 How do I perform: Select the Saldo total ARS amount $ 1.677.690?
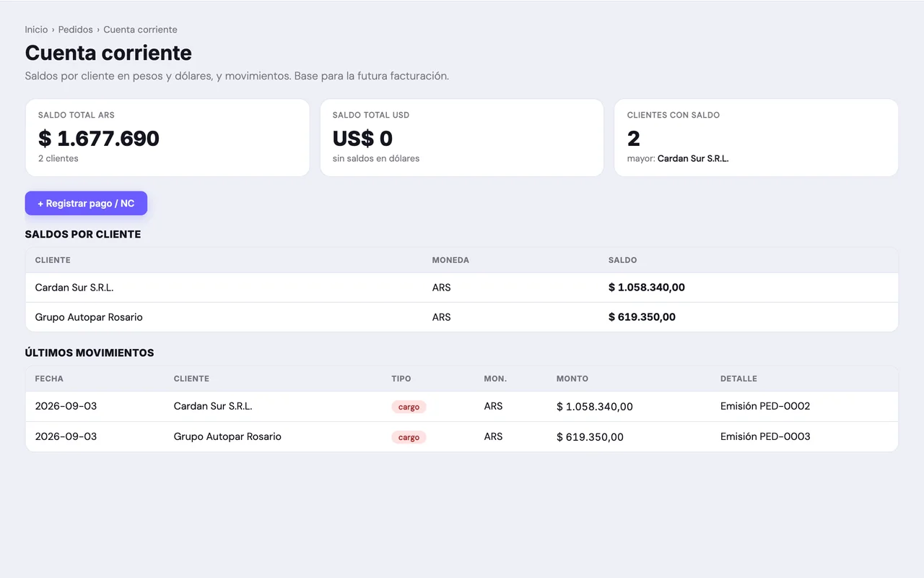[99, 138]
